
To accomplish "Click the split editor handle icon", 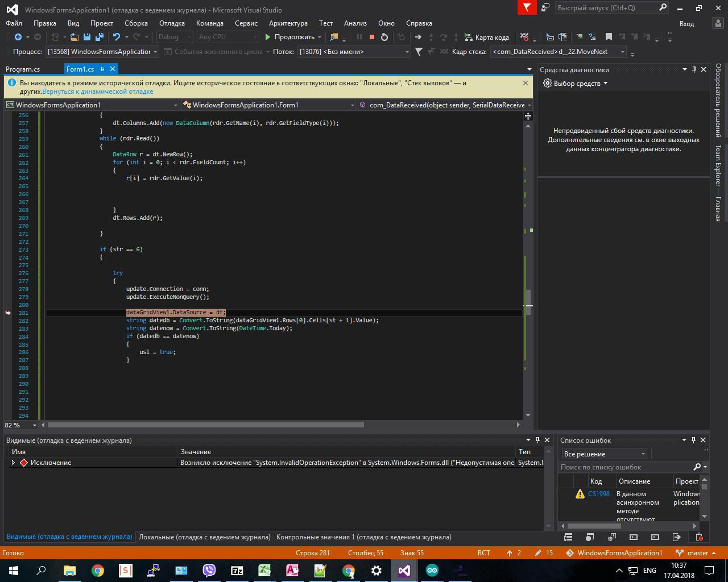I will pos(528,116).
